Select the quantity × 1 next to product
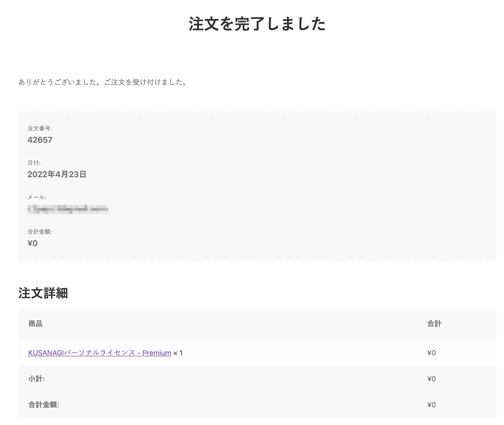Viewport: 504px width, 425px height. pos(178,353)
